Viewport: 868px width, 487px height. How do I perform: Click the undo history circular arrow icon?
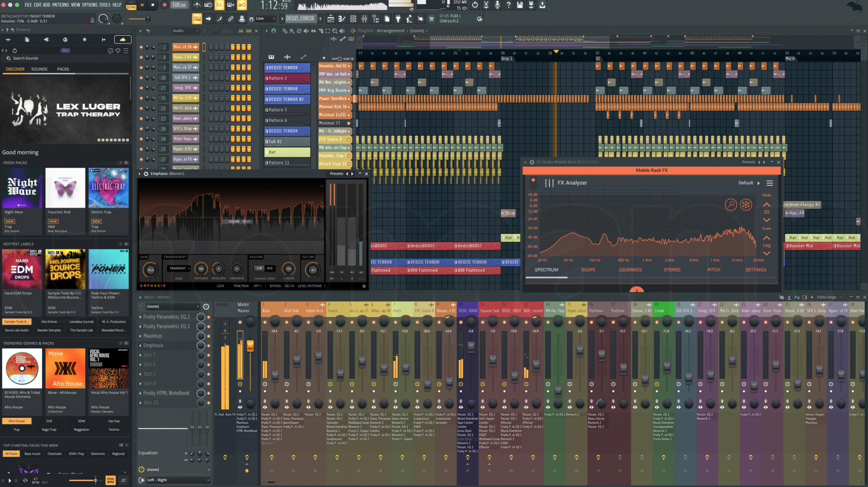(475, 5)
